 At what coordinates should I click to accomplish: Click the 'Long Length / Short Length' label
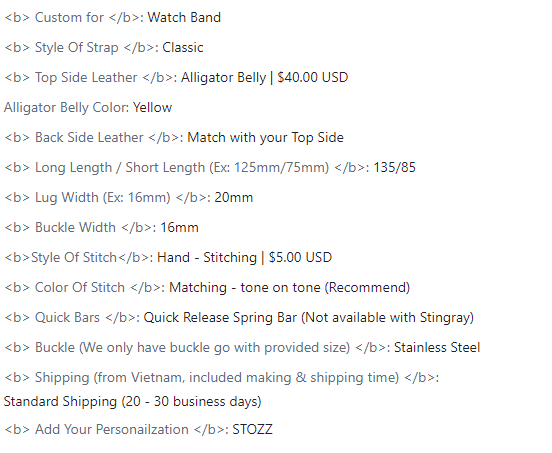coord(120,168)
